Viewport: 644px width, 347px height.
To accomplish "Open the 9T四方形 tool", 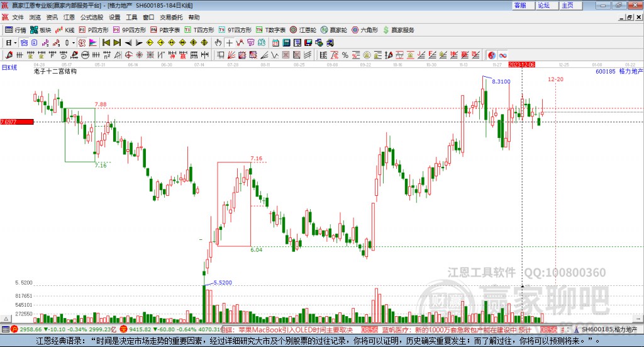I will 235,30.
